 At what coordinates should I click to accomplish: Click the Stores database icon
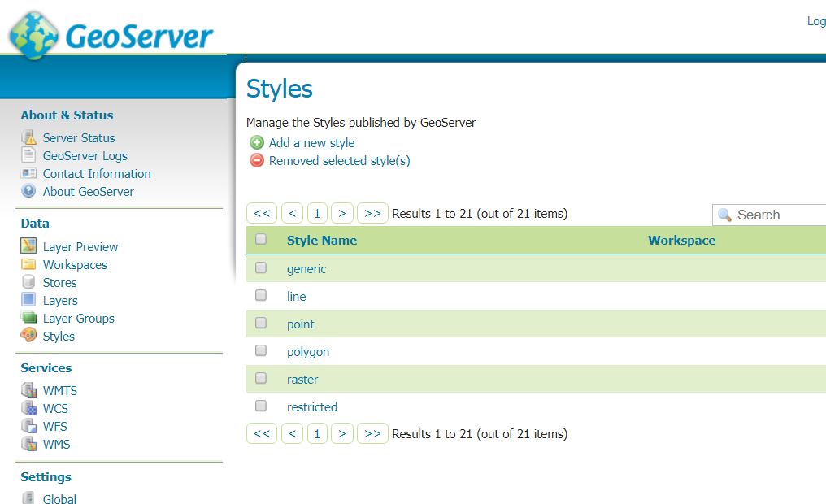(28, 282)
